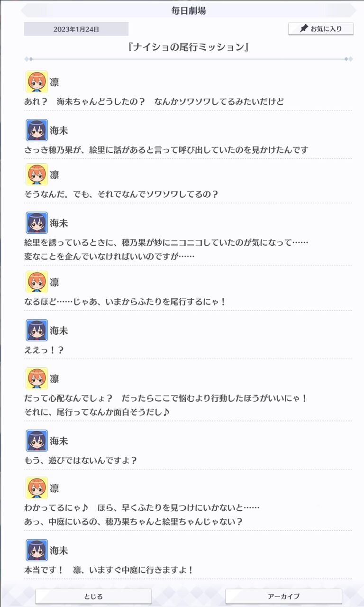Image resolution: width=364 pixels, height=607 pixels.
Task: Click the とじる close button
Action: 93,596
